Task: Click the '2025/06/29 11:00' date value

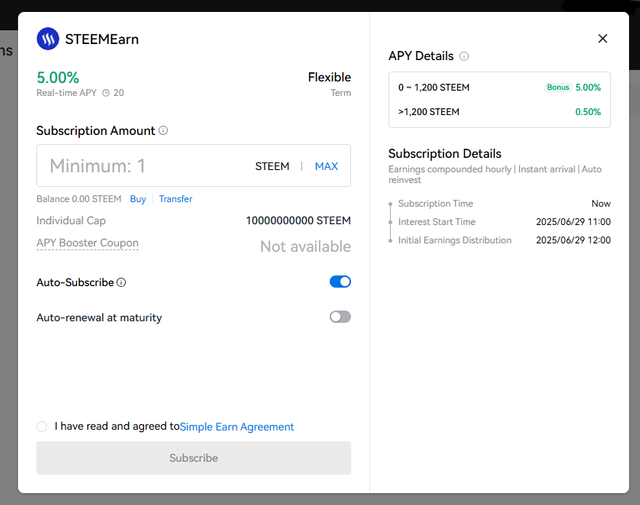Action: pyautogui.click(x=573, y=222)
